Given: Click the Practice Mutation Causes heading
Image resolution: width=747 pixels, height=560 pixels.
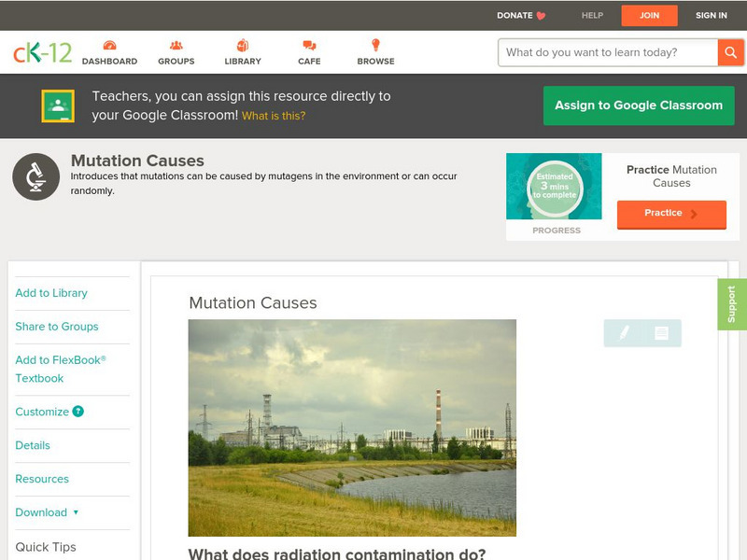Looking at the screenshot, I should 671,176.
